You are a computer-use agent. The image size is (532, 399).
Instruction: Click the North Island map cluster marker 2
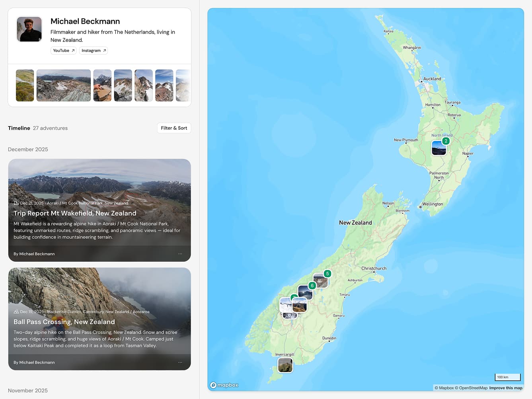(x=439, y=148)
